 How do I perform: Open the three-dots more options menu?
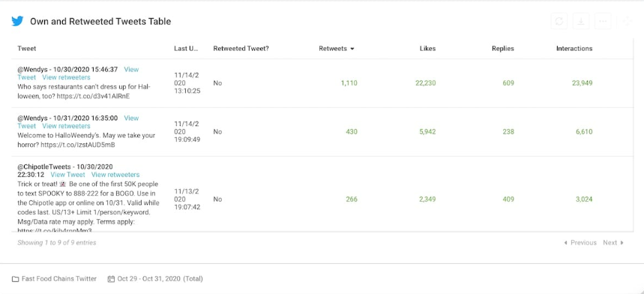coord(603,21)
